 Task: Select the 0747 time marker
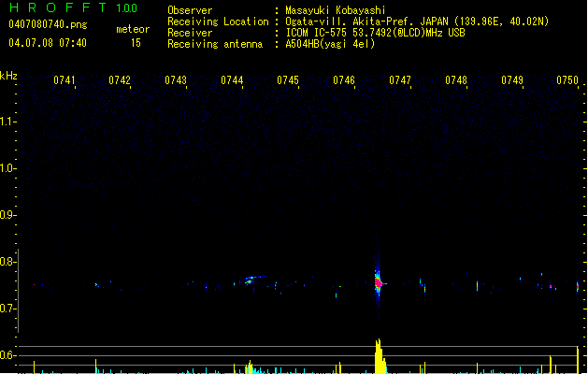pyautogui.click(x=400, y=80)
